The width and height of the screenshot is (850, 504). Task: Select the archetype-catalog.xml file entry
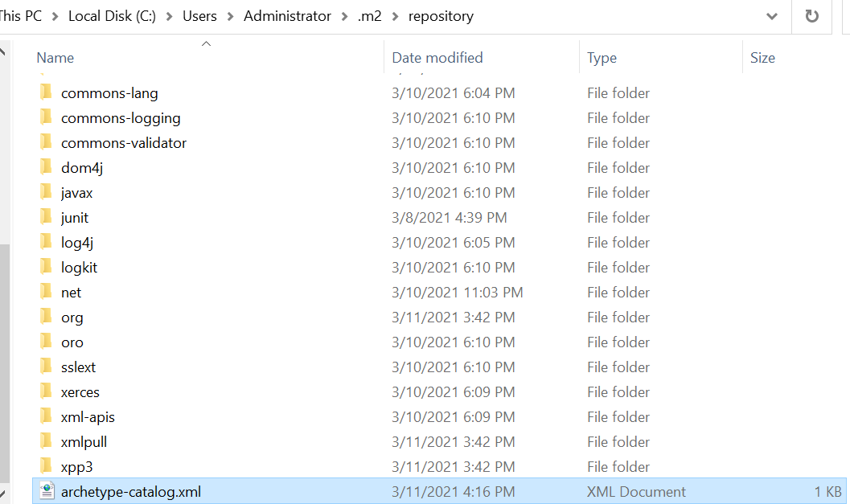coord(131,491)
